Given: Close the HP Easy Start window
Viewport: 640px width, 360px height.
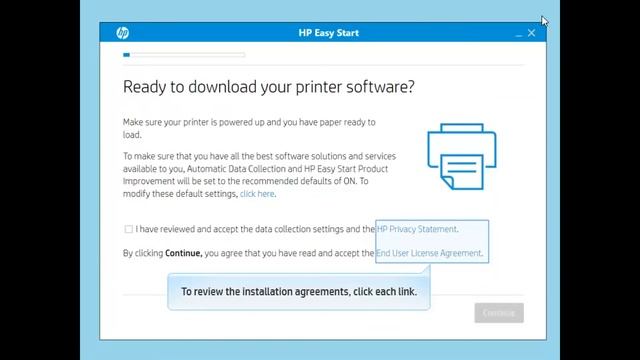Looking at the screenshot, I should point(531,33).
